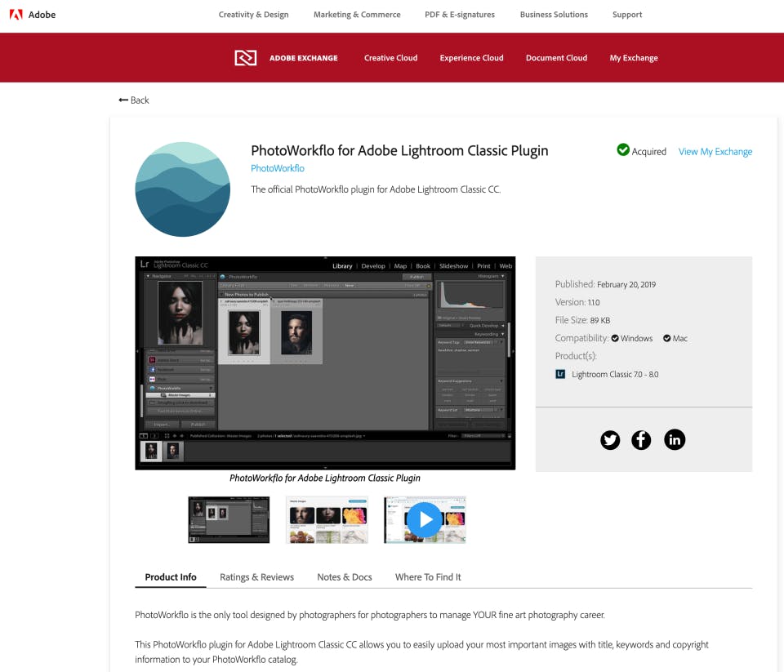Click 'Lightroom Classic 7.0 - 8.0' text
The image size is (784, 672).
[615, 375]
